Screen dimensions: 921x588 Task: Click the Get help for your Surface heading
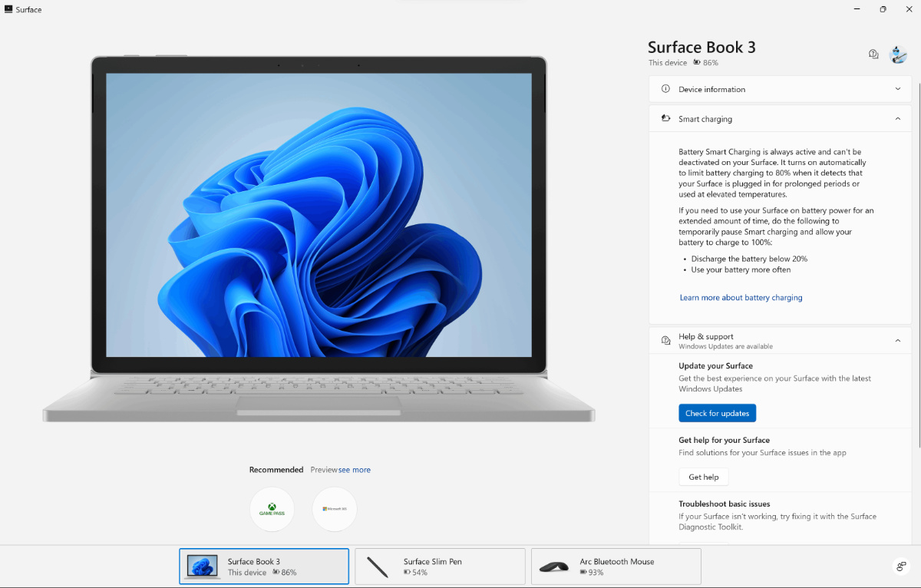point(725,441)
